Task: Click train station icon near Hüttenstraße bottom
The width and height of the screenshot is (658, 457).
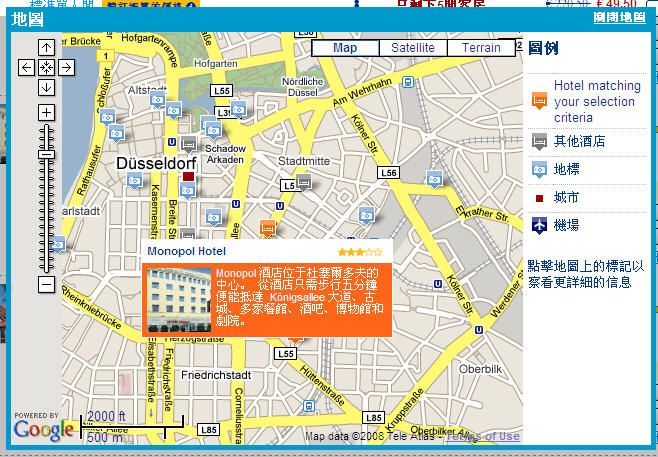Action: [308, 406]
